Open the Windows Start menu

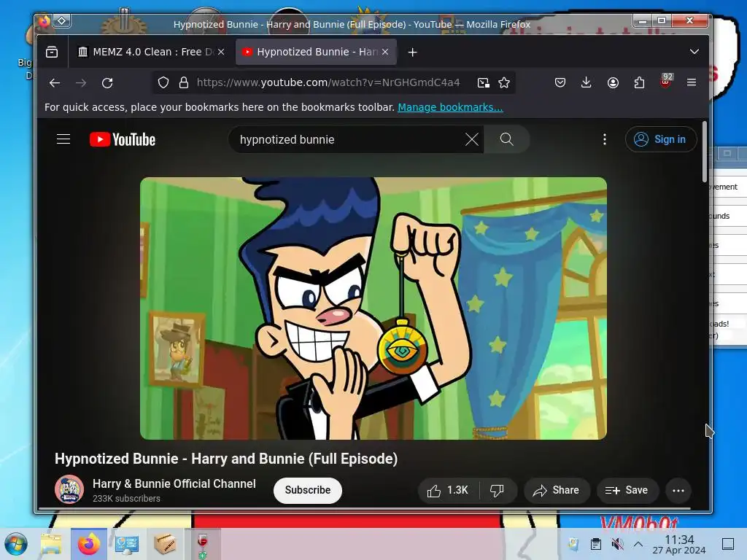click(16, 544)
